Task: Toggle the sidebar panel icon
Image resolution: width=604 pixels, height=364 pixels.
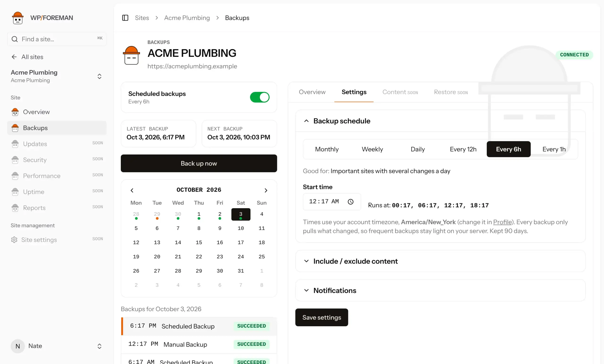Action: (125, 18)
